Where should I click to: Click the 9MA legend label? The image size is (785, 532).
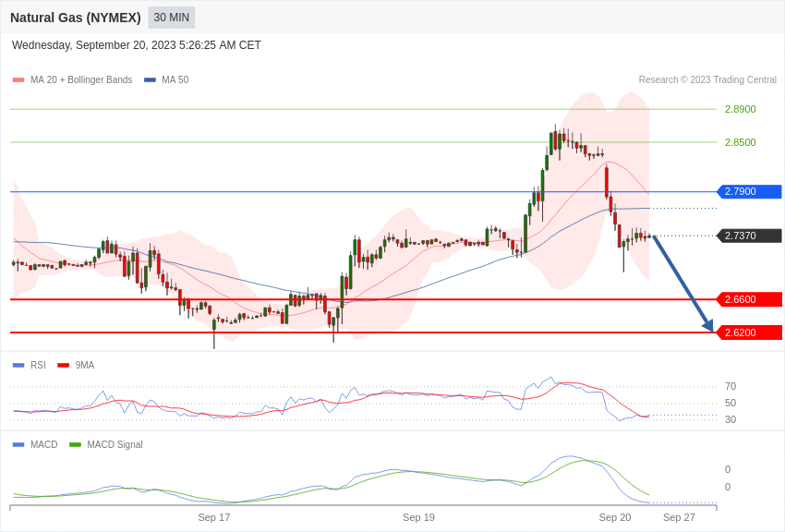click(85, 365)
